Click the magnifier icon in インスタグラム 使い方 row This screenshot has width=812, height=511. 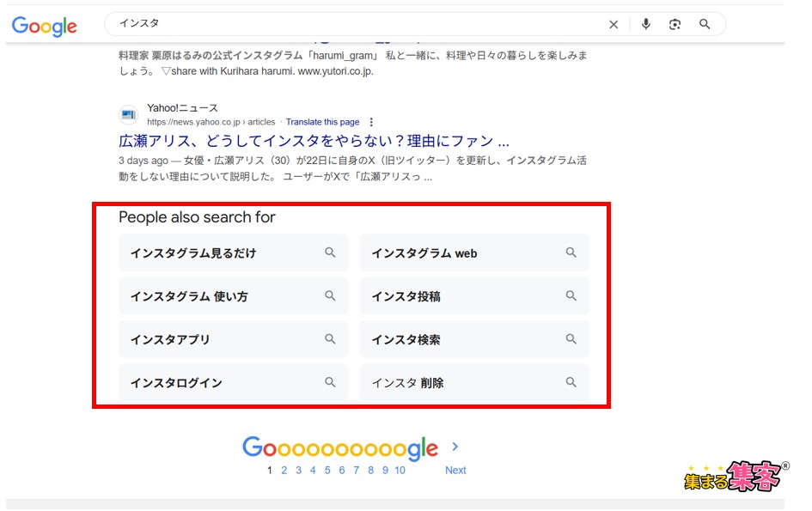(330, 295)
